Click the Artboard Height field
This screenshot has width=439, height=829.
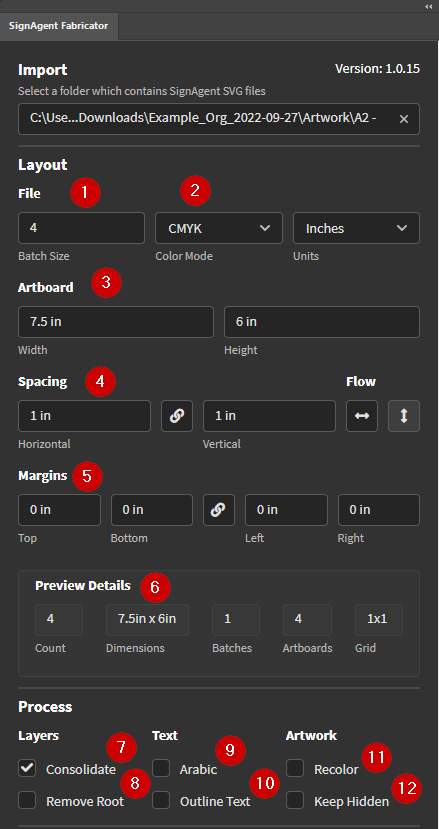[322, 322]
